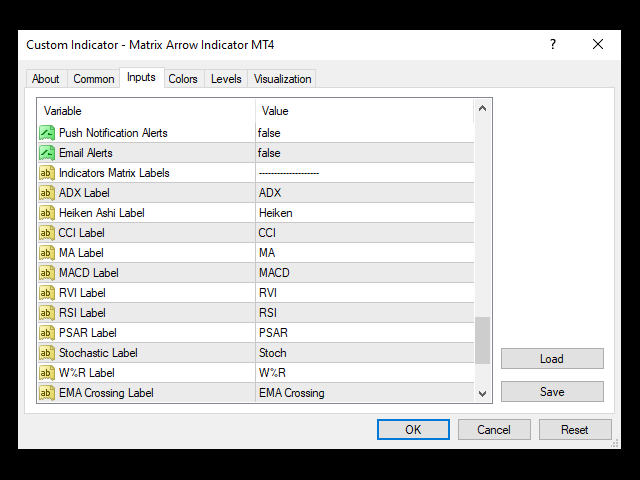Open the Visualization tab
Image resolution: width=640 pixels, height=480 pixels.
(x=282, y=79)
